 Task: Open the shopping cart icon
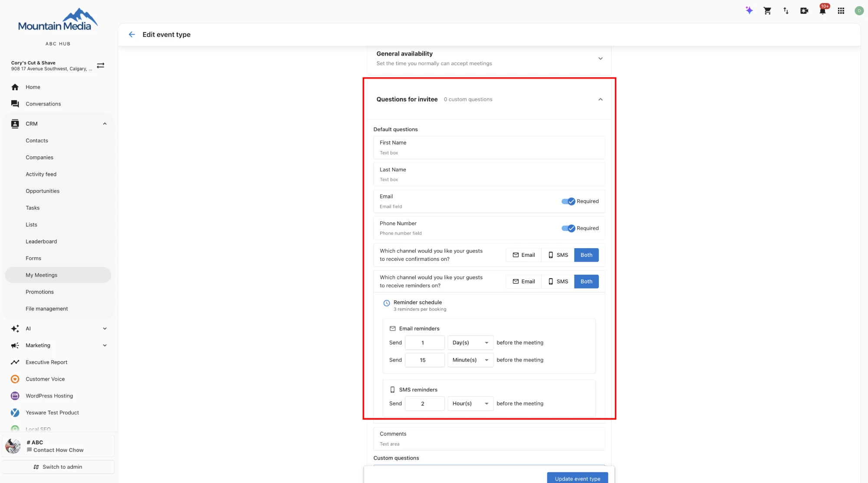pyautogui.click(x=767, y=11)
